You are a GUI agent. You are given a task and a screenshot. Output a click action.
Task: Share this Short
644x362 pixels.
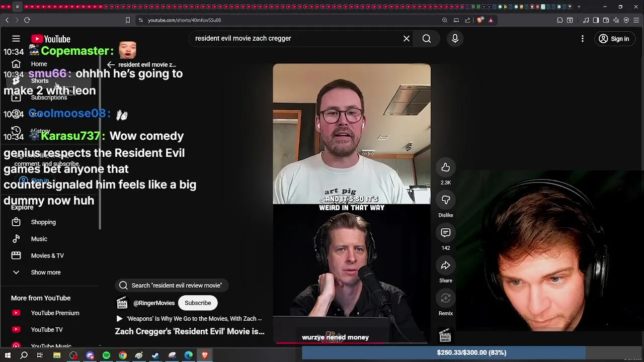coord(446,265)
